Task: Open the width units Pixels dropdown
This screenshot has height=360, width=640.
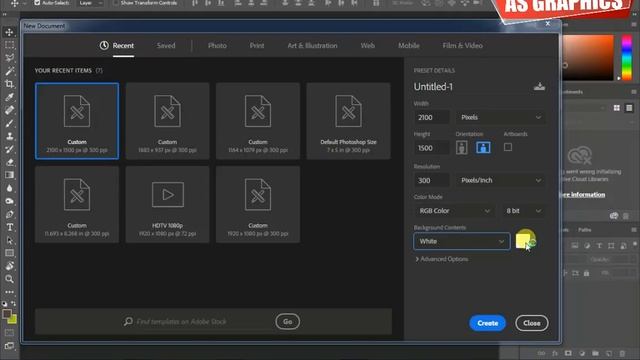Action: pos(501,117)
